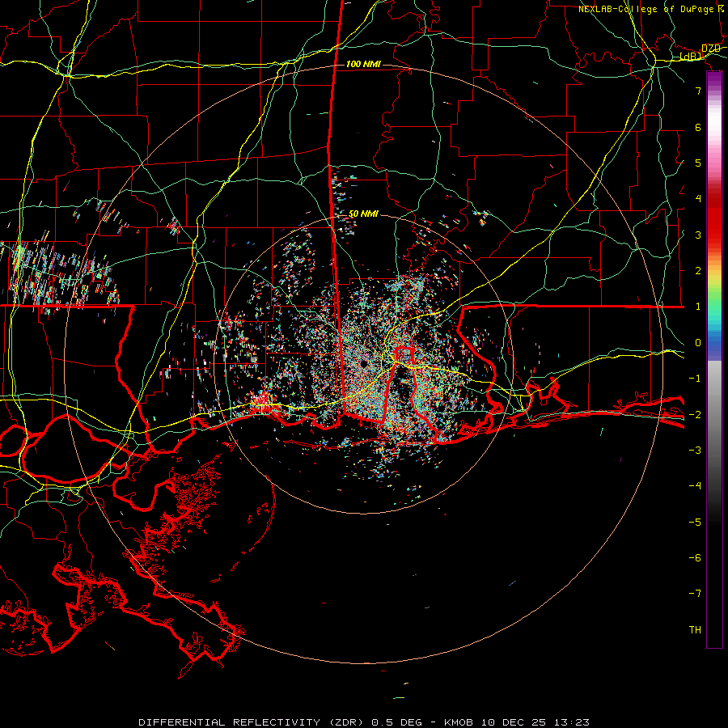Click the "7" value on the color scale
This screenshot has width=728, height=728.
coord(698,91)
